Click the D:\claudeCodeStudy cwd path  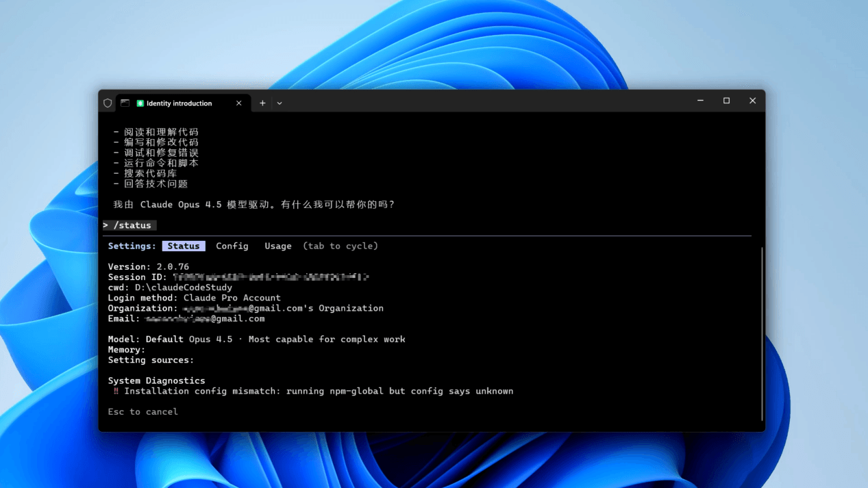(183, 287)
